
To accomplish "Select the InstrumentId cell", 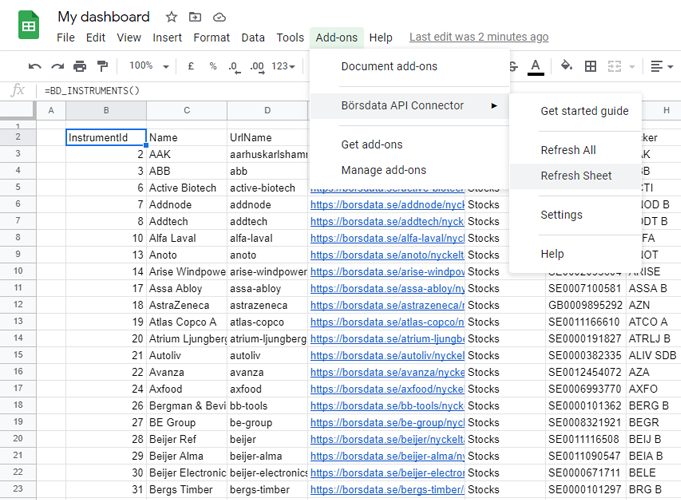I will tap(106, 137).
